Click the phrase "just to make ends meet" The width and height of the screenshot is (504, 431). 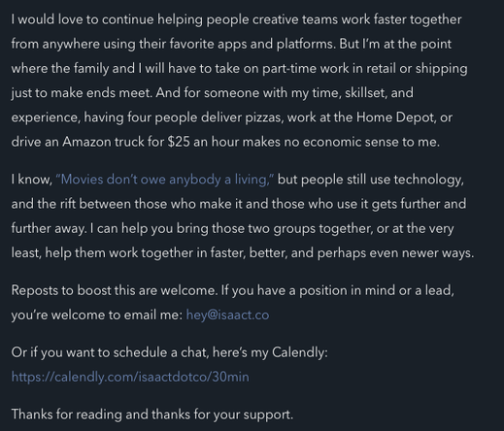tap(82, 93)
